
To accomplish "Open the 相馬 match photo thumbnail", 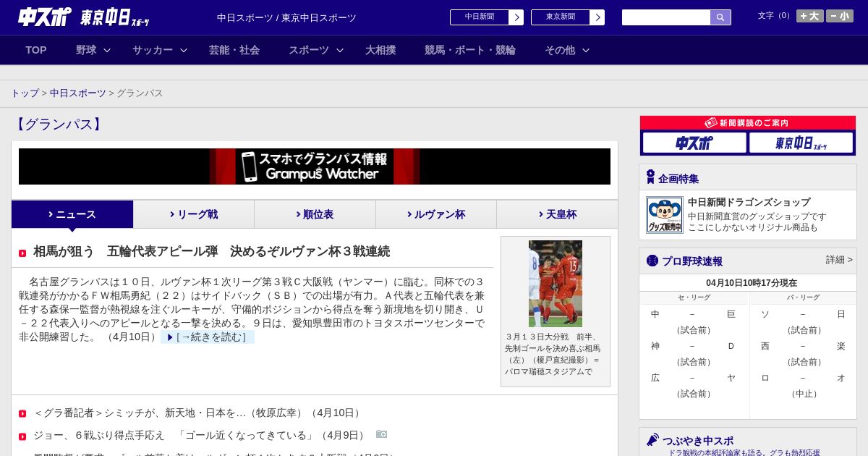I will pos(556,284).
